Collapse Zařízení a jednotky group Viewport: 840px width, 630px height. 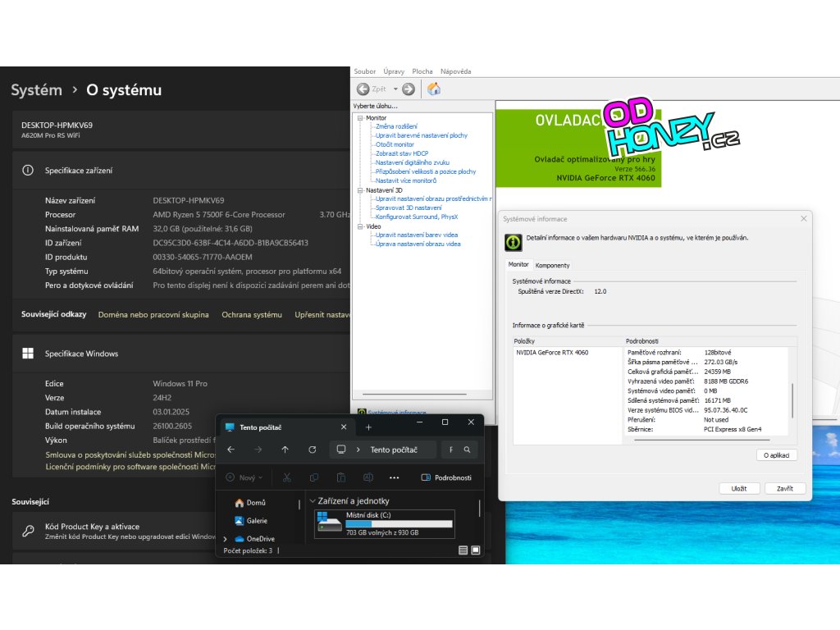click(313, 501)
